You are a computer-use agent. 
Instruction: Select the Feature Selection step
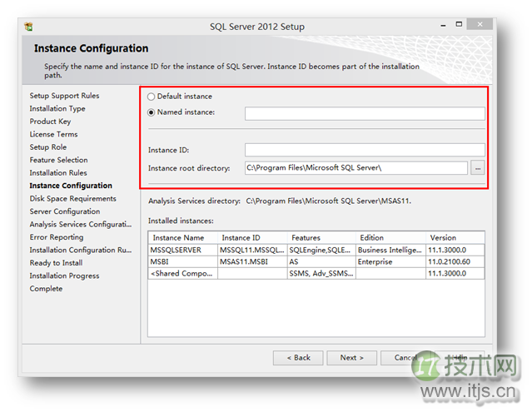[x=59, y=161]
